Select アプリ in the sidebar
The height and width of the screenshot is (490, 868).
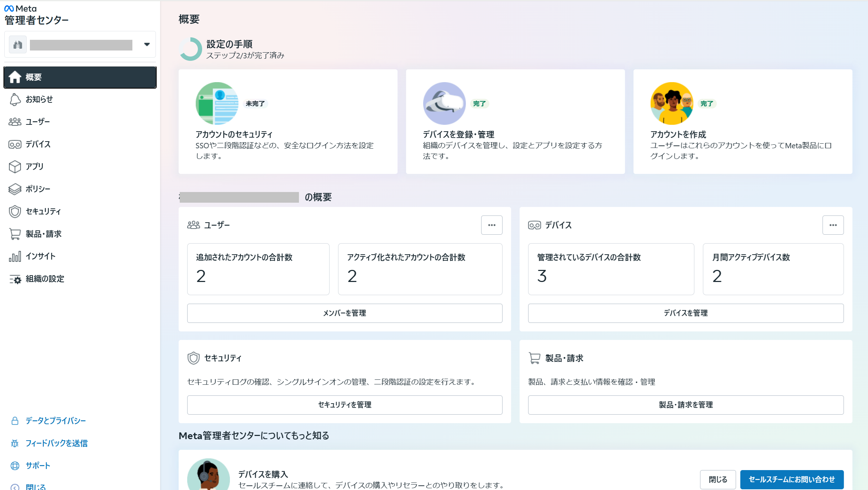[x=80, y=167]
